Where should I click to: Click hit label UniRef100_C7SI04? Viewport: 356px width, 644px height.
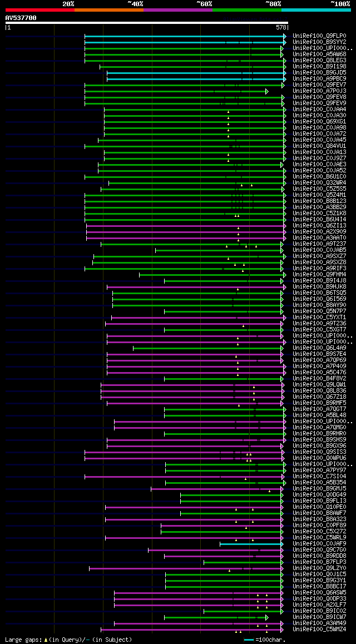tap(319, 477)
